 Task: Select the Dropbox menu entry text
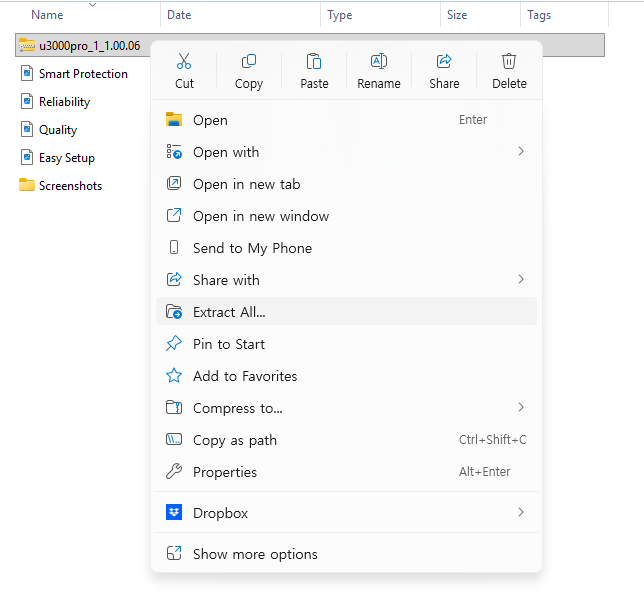point(220,513)
